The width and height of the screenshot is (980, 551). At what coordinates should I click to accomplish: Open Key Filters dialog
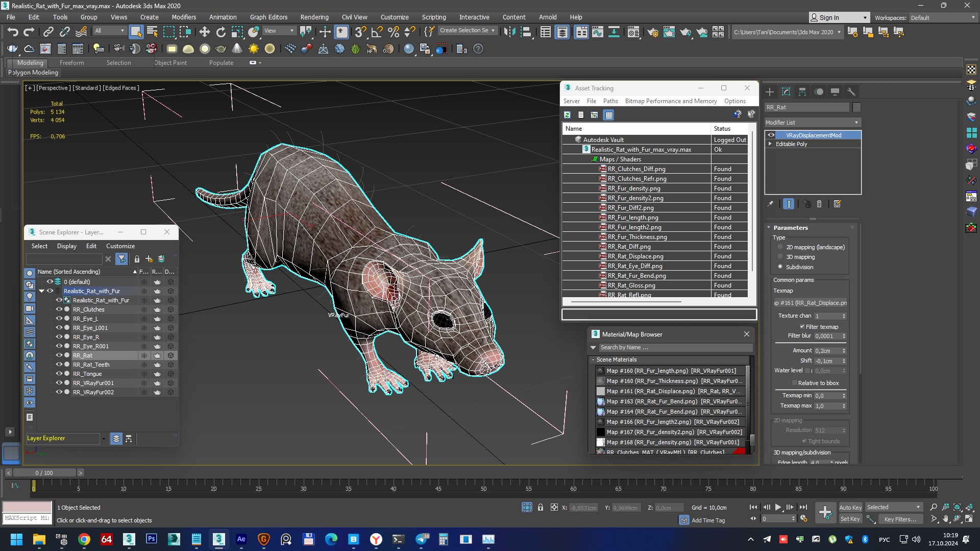pos(900,519)
